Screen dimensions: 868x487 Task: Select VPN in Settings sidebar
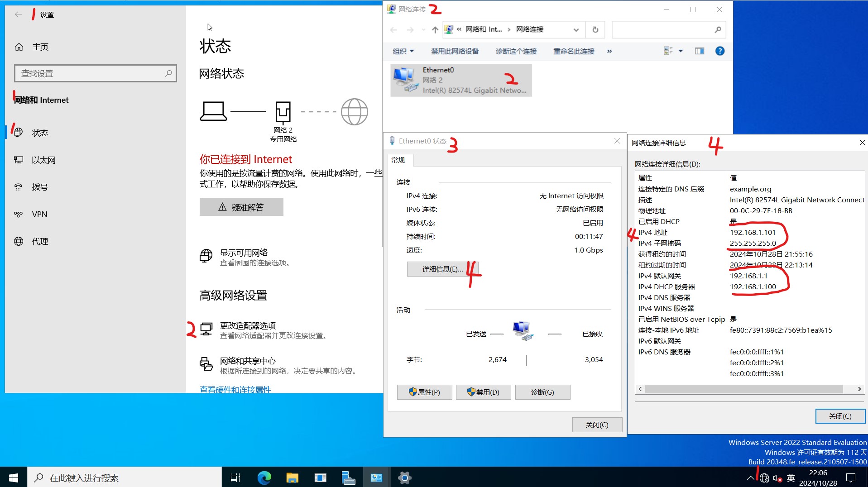39,214
